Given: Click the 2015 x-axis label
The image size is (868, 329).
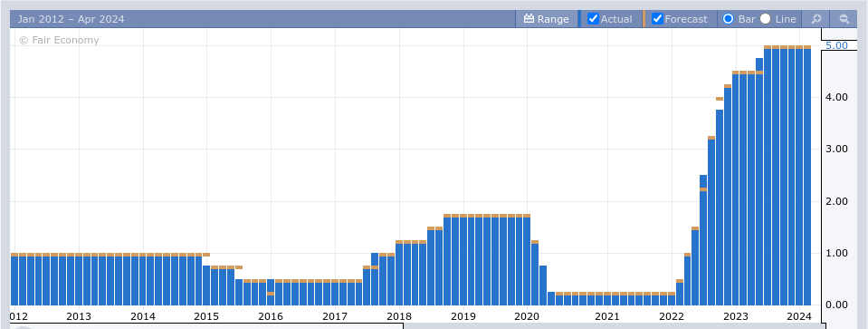Looking at the screenshot, I should coord(206,316).
